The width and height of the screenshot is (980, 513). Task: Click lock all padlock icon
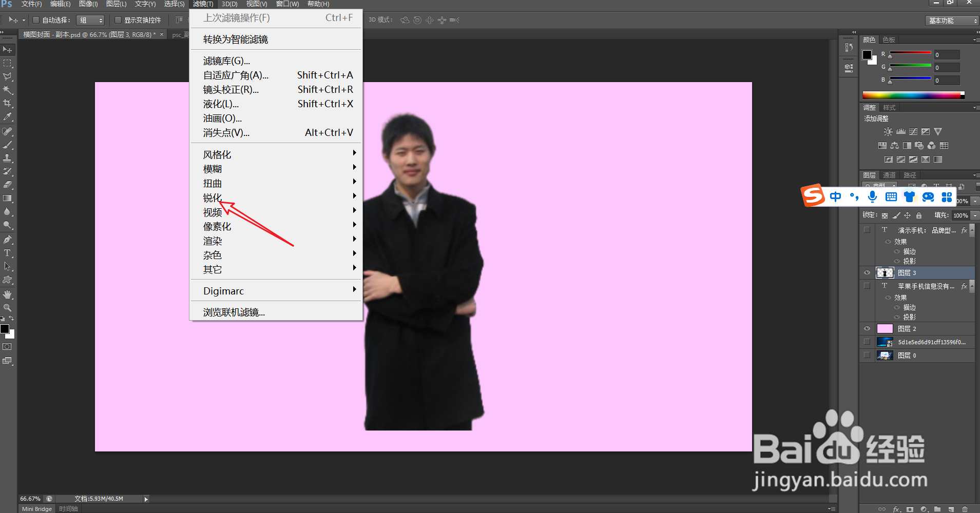[919, 215]
